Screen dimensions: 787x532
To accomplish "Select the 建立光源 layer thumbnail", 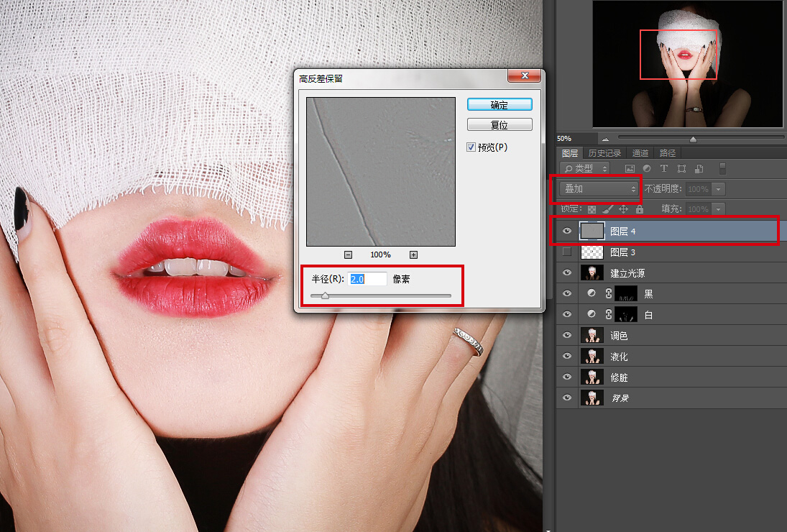I will coord(592,272).
